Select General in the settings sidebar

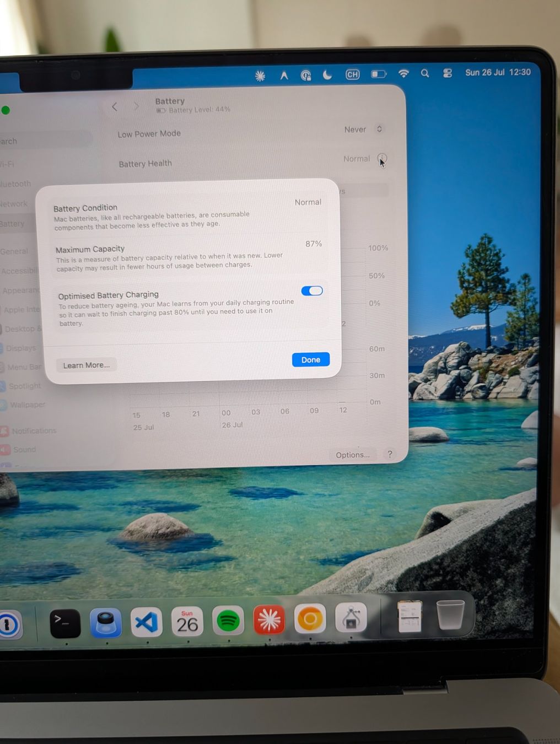14,251
